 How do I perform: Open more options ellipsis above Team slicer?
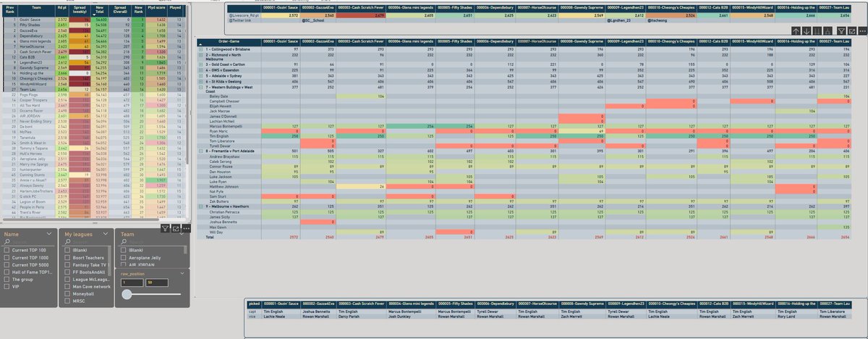tap(187, 229)
